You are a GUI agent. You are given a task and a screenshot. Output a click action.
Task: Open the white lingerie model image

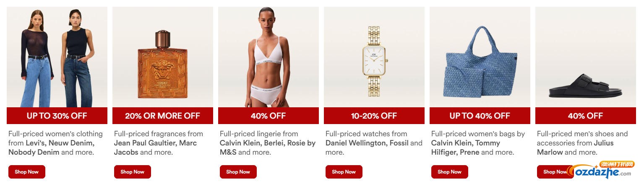(x=269, y=57)
